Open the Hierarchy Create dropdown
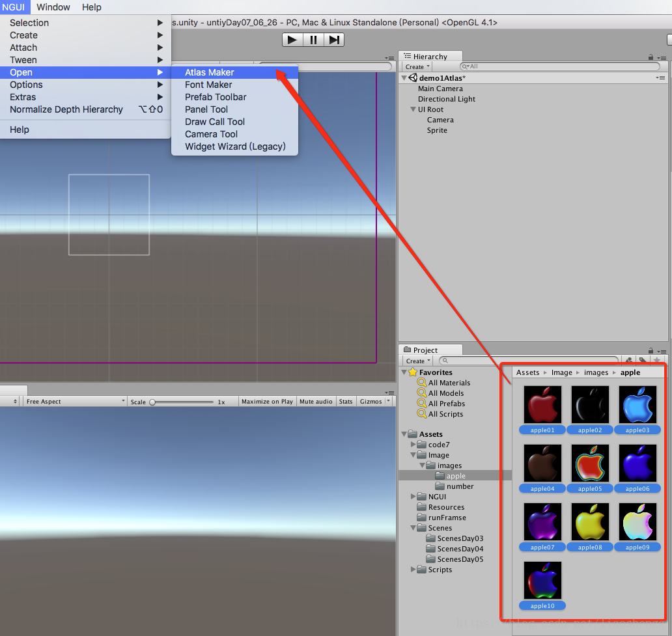Screen dimensions: 672x636 [417, 67]
